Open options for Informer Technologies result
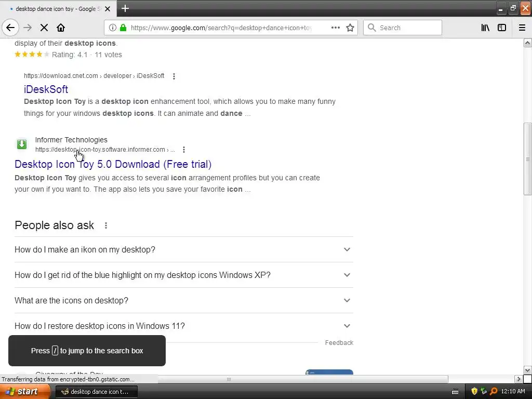The height and width of the screenshot is (399, 532). tap(184, 150)
